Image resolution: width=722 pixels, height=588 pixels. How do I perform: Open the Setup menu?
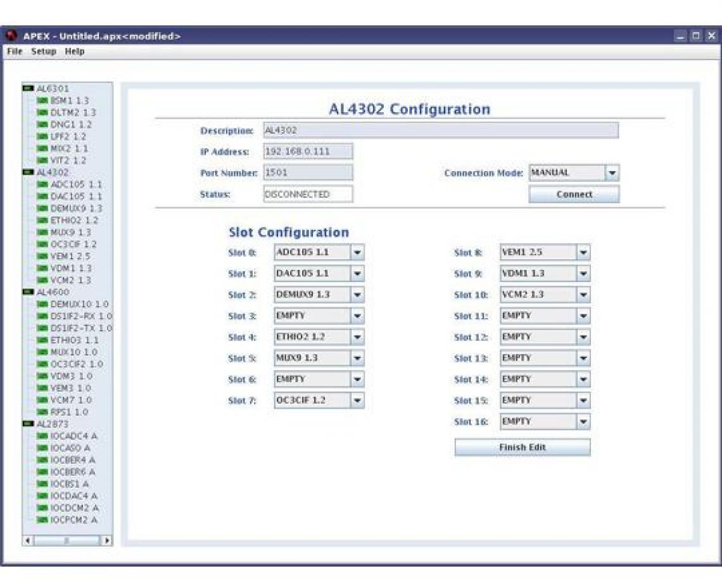[42, 53]
